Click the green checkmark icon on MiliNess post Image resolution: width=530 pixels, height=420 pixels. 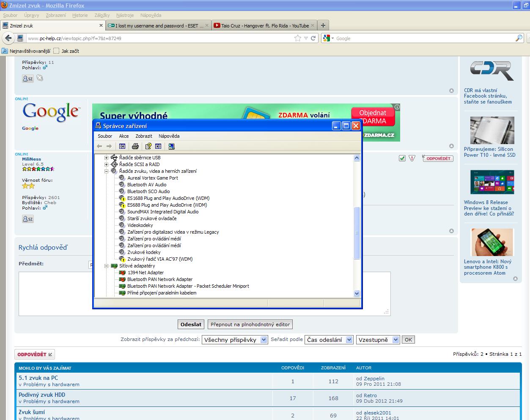tap(402, 158)
